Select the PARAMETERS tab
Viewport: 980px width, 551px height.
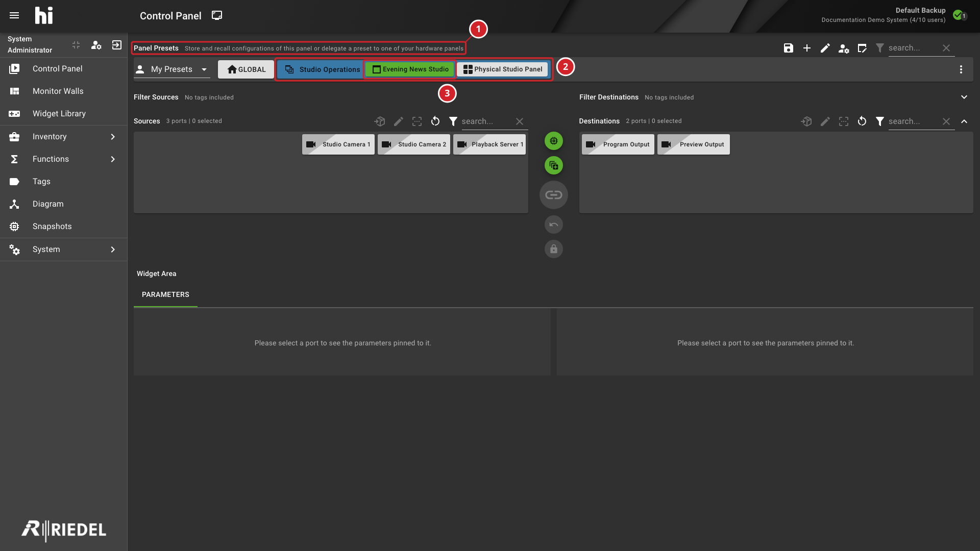coord(165,295)
